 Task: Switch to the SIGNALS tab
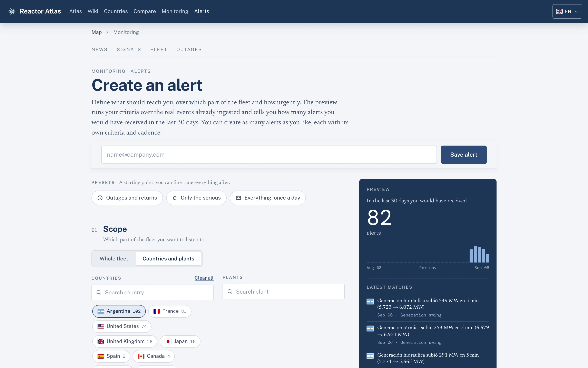pyautogui.click(x=129, y=50)
